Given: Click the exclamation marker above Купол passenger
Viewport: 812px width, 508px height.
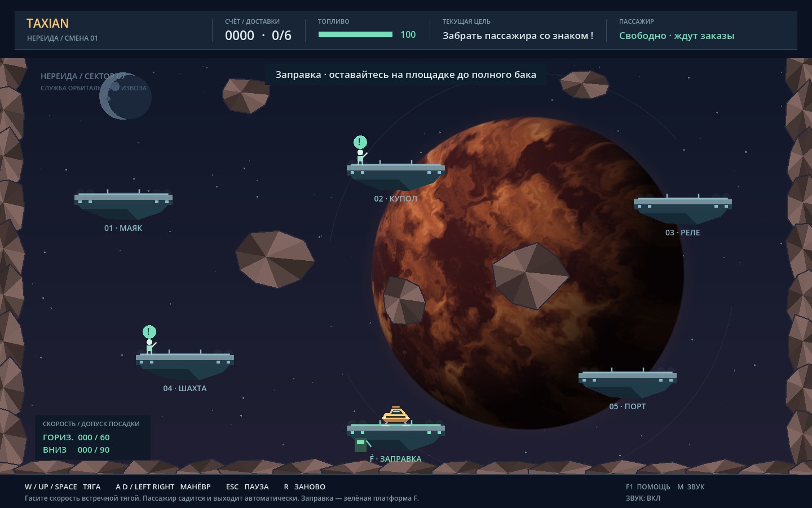Looking at the screenshot, I should pyautogui.click(x=360, y=142).
